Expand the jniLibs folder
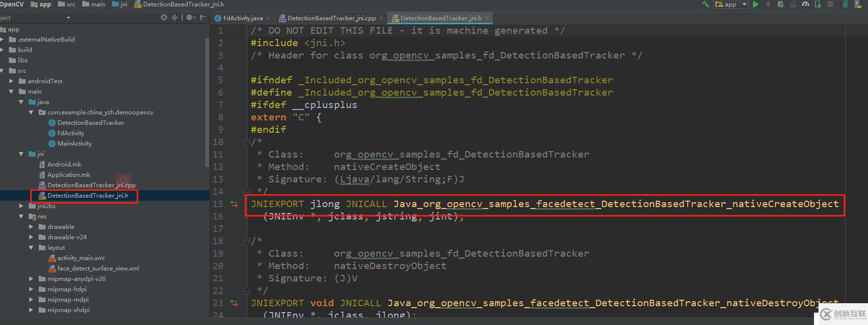868x325 pixels. tap(21, 206)
